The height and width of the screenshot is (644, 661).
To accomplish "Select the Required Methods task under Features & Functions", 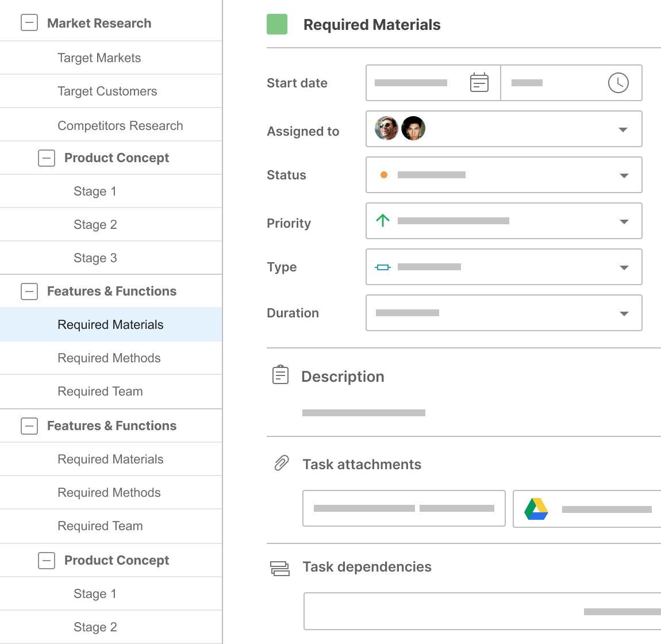I will pyautogui.click(x=109, y=358).
